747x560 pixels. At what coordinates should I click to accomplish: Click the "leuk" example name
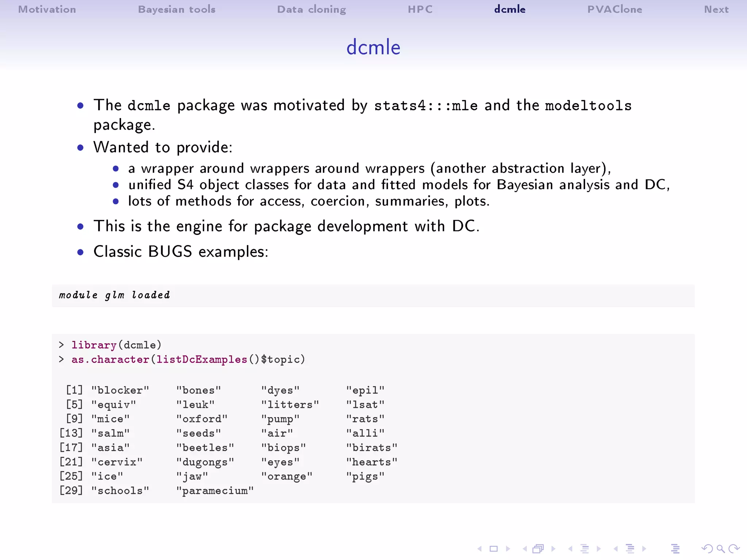[x=196, y=405]
